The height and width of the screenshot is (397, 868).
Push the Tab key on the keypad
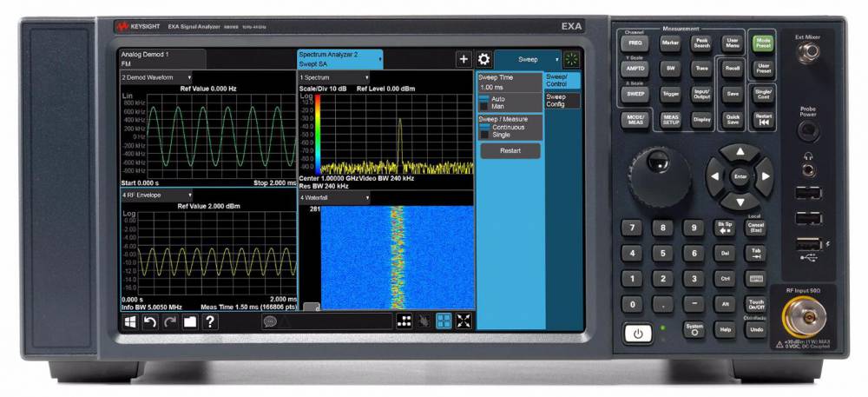pyautogui.click(x=756, y=253)
